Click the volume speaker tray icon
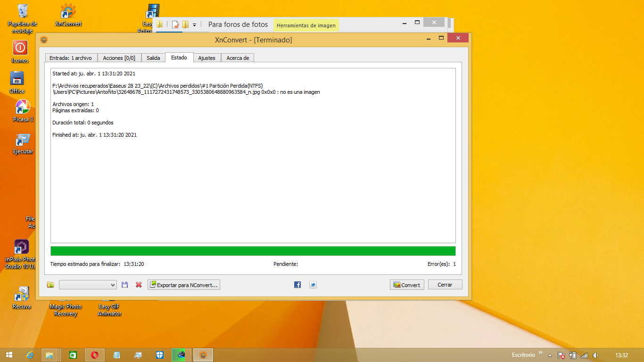 click(595, 355)
